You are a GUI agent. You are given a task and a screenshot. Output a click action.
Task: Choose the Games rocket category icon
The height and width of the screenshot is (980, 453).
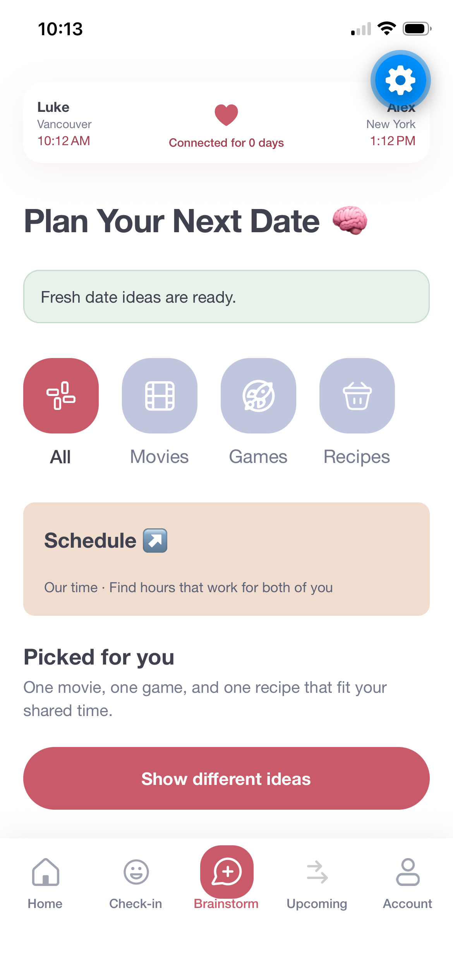(258, 396)
